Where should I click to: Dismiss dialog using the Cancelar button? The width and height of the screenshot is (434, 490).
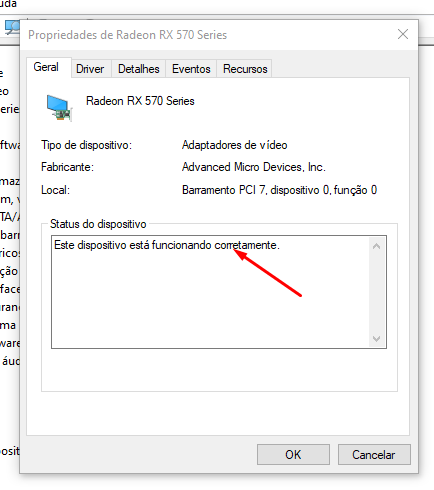coord(374,454)
